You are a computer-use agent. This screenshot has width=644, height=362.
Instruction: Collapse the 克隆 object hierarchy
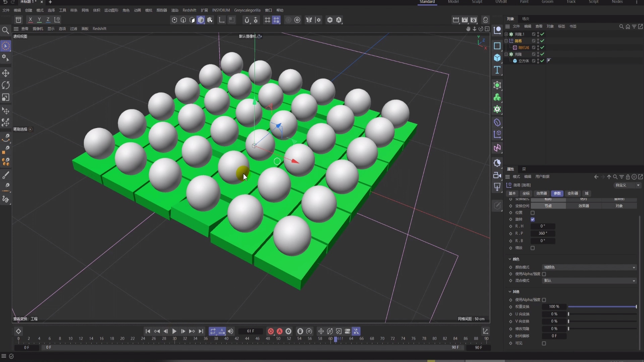tap(506, 54)
